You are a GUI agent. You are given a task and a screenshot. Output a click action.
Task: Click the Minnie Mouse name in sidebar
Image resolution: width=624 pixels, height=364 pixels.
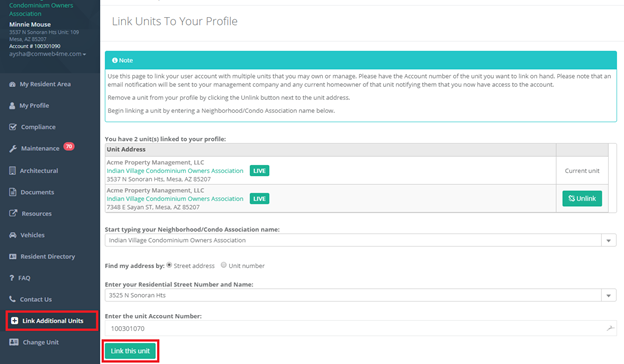click(x=30, y=24)
